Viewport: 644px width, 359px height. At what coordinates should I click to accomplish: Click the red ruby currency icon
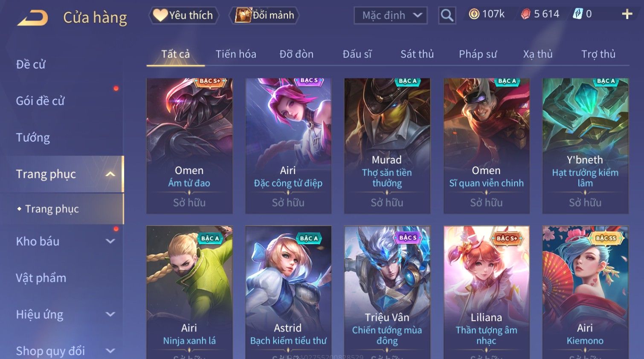(x=525, y=14)
